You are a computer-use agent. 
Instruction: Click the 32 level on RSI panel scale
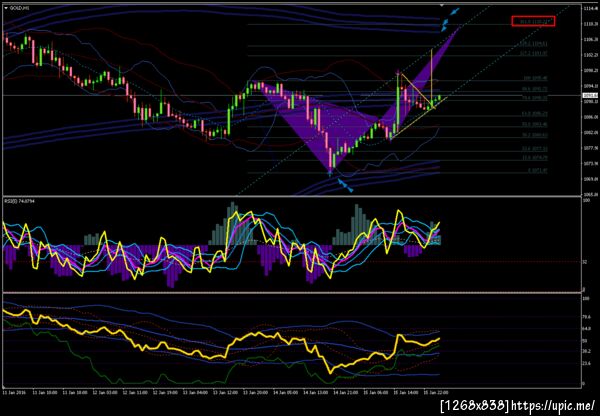[585, 262]
